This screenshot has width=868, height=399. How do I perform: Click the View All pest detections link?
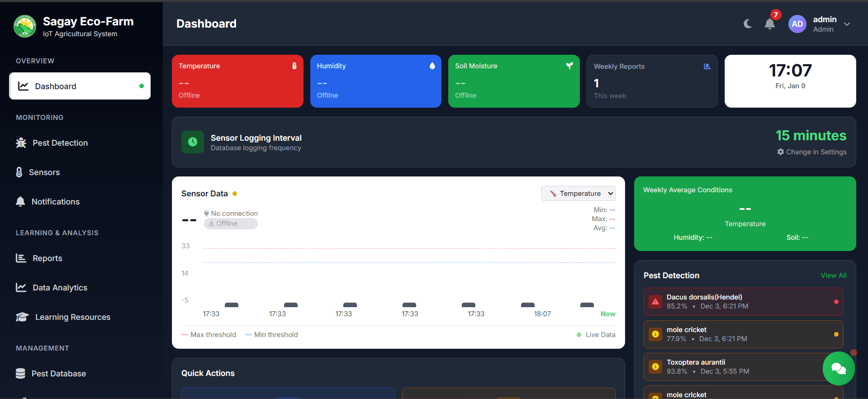click(x=834, y=275)
